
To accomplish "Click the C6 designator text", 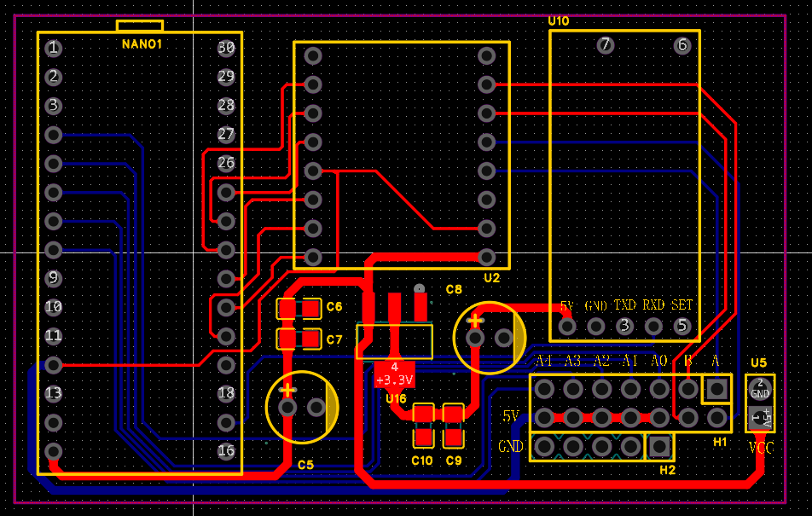I will click(x=334, y=307).
